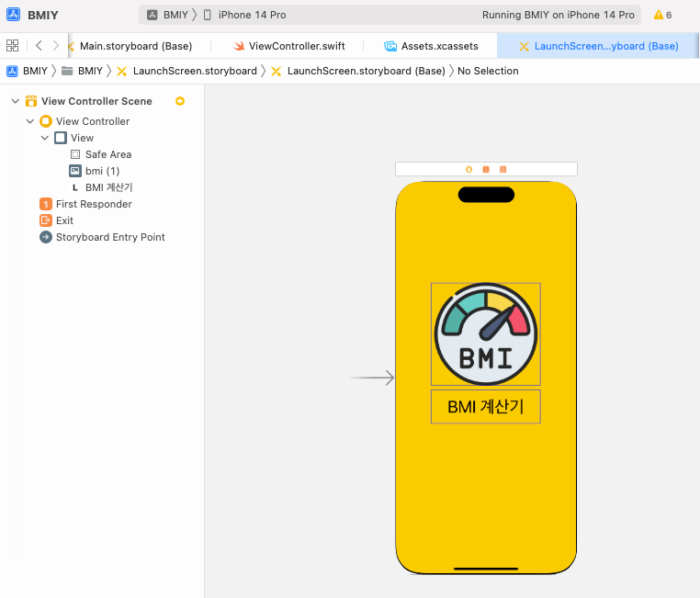Collapse the View Controller Scene disclosure triangle

click(x=15, y=101)
